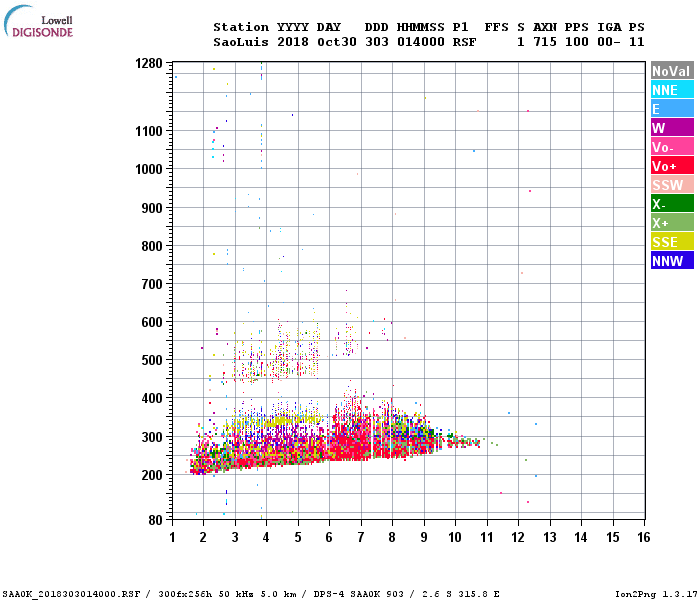Click the year value '2018'
The image size is (700, 600).
click(x=293, y=42)
